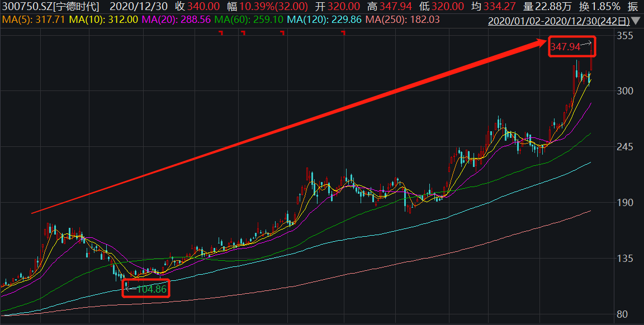
Task: Click the 300750.SZ[宁德时代] stock title
Action: click(50, 6)
